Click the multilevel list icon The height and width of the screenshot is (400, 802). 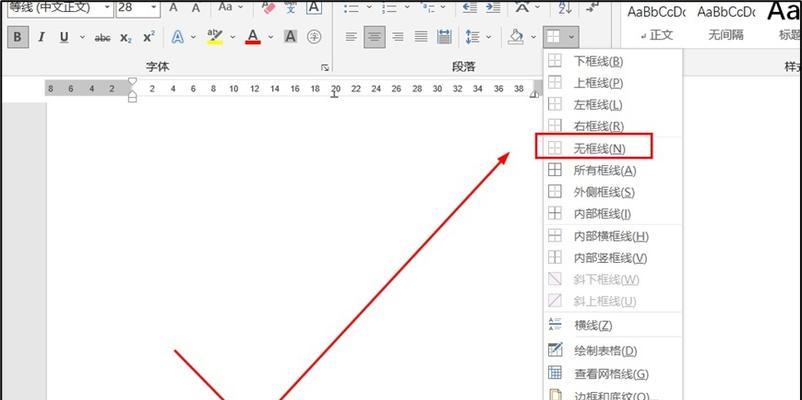(x=428, y=7)
